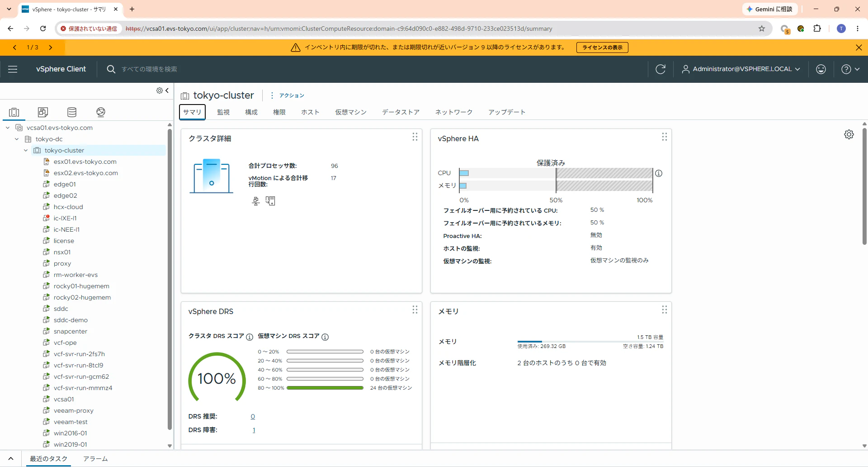Image resolution: width=868 pixels, height=467 pixels.
Task: Open the 最近のタスク panel tab
Action: (x=48, y=459)
